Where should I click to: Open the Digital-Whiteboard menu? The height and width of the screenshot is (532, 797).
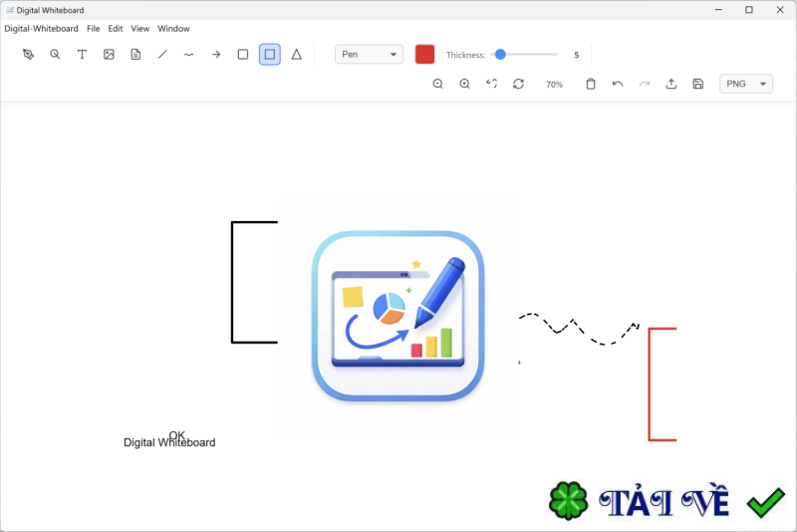[x=41, y=29]
